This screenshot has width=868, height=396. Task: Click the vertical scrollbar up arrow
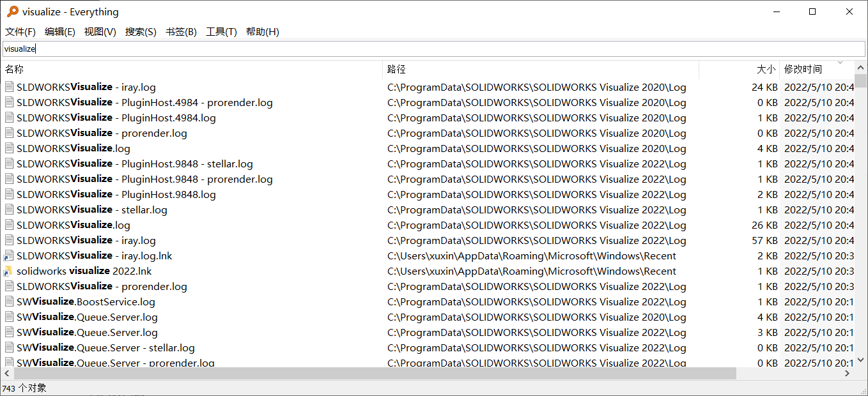[x=861, y=67]
